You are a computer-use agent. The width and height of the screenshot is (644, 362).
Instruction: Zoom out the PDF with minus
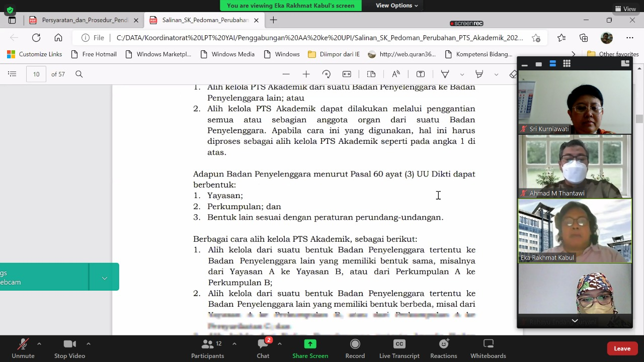286,74
